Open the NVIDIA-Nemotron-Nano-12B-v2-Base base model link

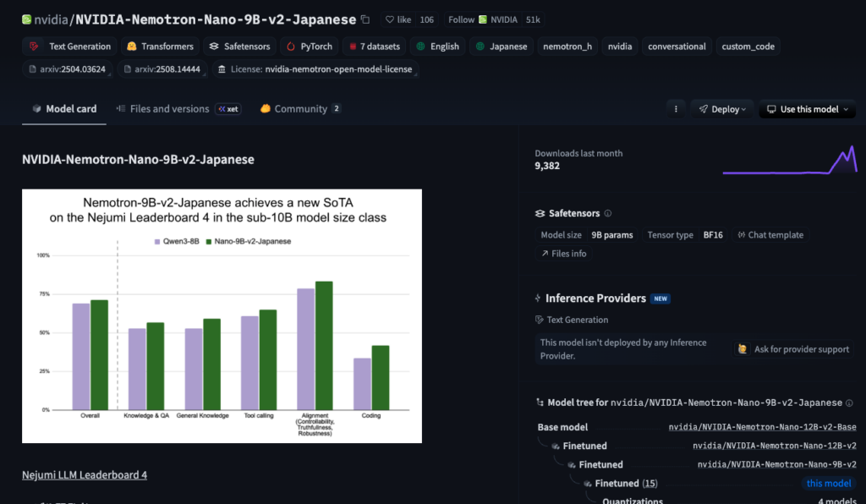(x=762, y=428)
